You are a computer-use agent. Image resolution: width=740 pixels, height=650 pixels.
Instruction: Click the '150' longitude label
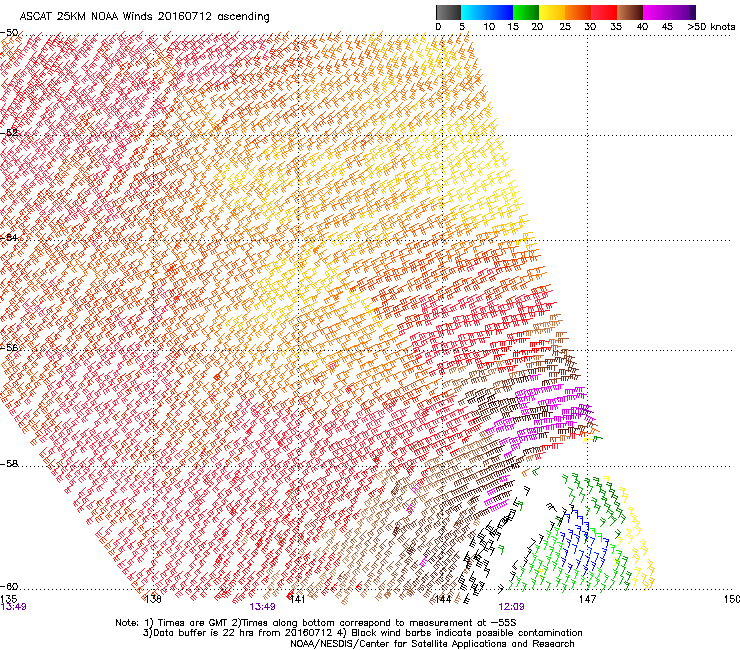pyautogui.click(x=732, y=599)
